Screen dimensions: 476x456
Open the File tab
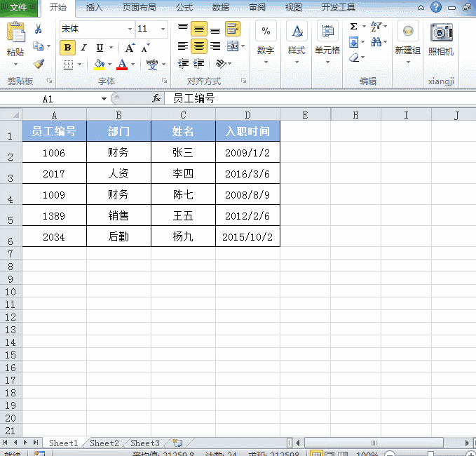[18, 8]
